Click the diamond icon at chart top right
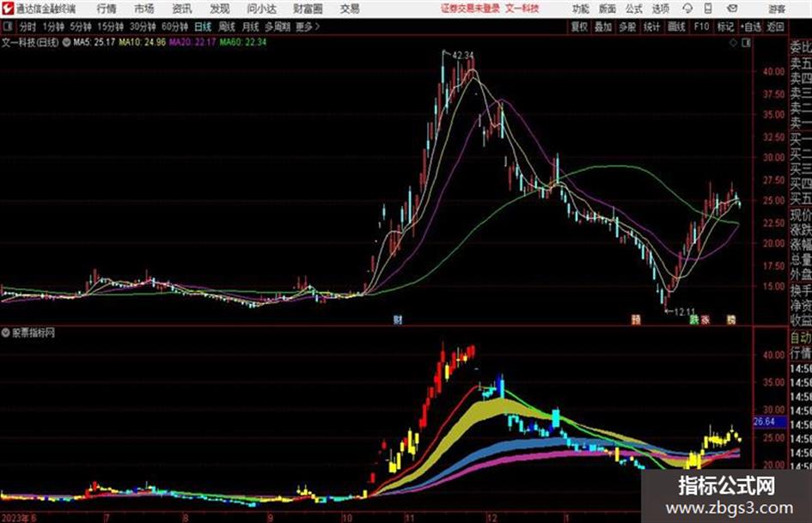The image size is (812, 523). [733, 43]
